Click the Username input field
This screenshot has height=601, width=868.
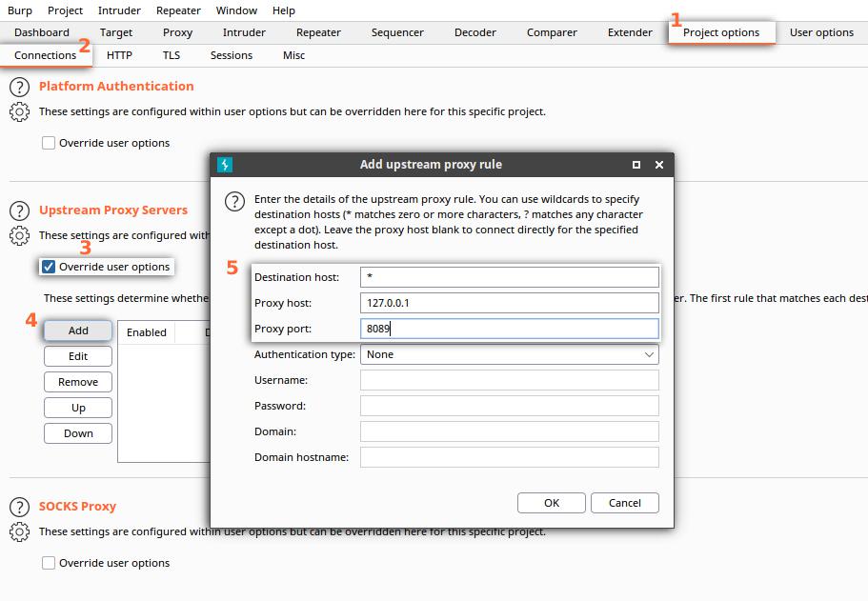(x=510, y=380)
